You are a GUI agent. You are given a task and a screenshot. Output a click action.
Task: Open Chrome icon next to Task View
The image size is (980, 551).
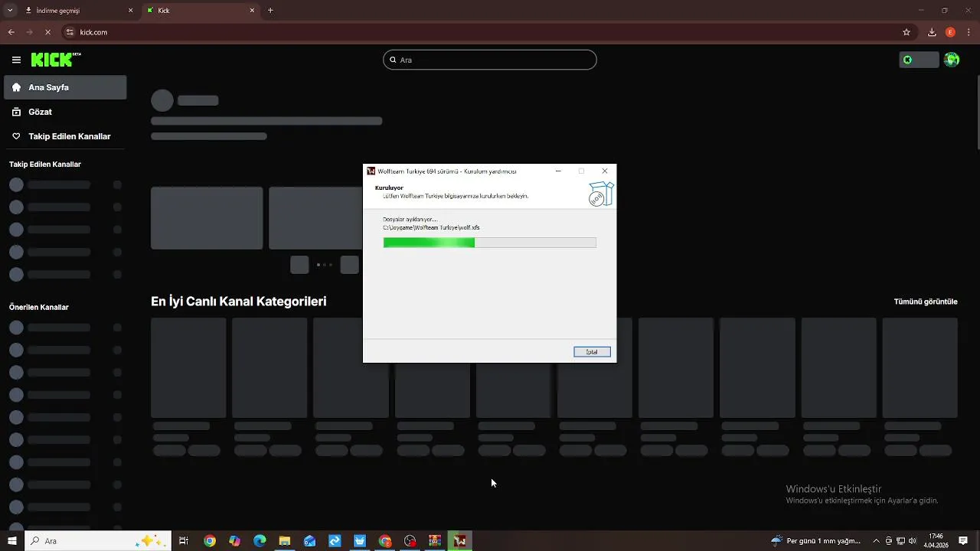click(x=210, y=541)
